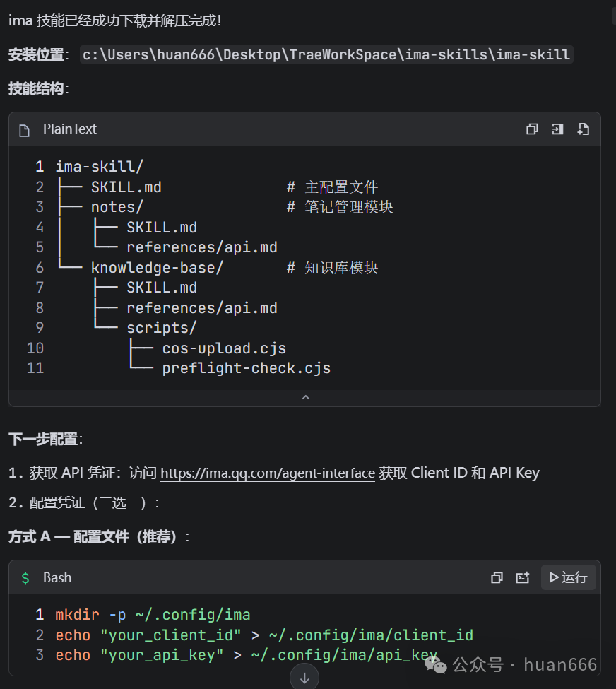This screenshot has width=616, height=689.
Task: Click the preflight-check.cjs line in tree
Action: [246, 368]
